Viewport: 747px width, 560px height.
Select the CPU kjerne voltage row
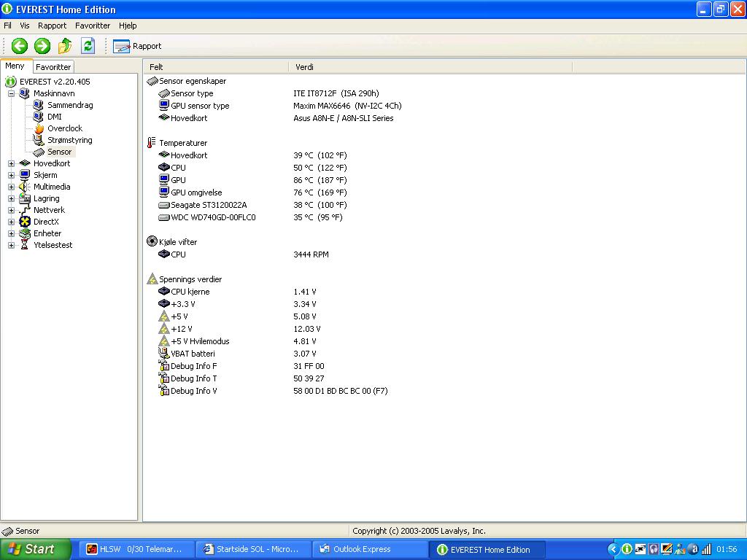(x=237, y=292)
